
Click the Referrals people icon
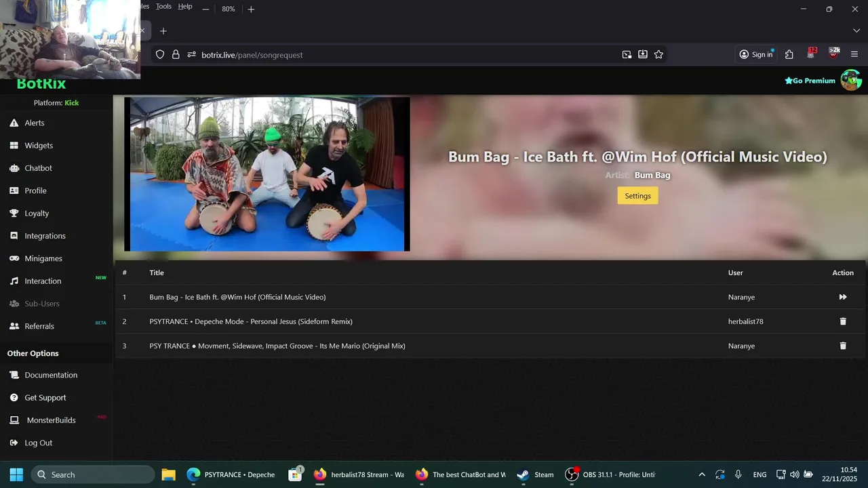14,326
